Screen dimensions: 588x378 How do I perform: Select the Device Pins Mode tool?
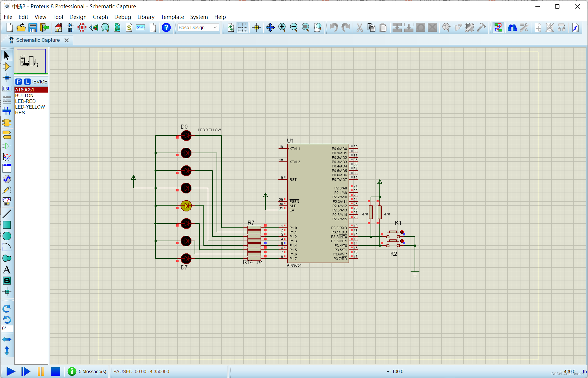coord(7,146)
